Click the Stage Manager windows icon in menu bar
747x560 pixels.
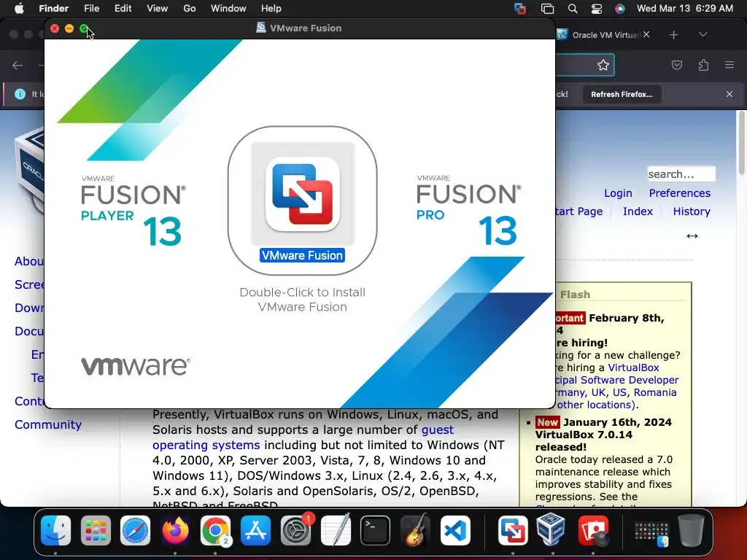(547, 9)
